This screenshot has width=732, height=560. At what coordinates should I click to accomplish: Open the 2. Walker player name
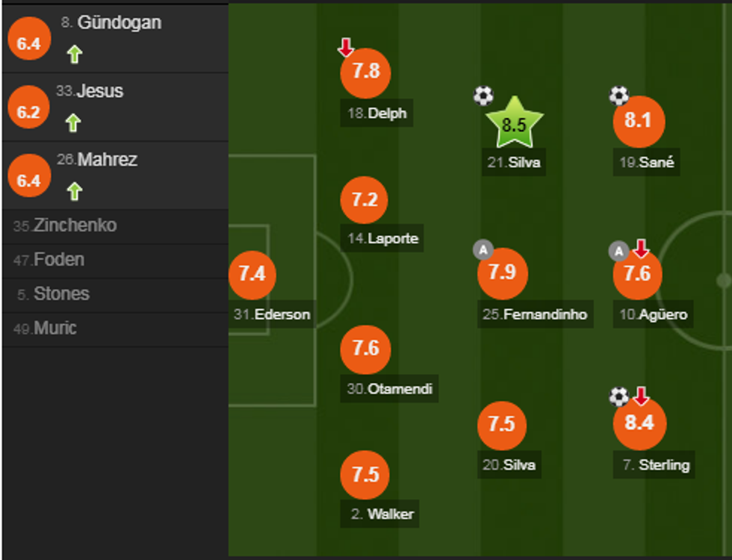382,514
